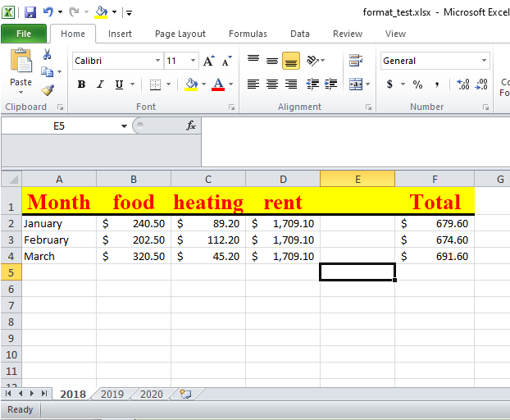
Task: Open the General number format dropdown
Action: coord(484,61)
